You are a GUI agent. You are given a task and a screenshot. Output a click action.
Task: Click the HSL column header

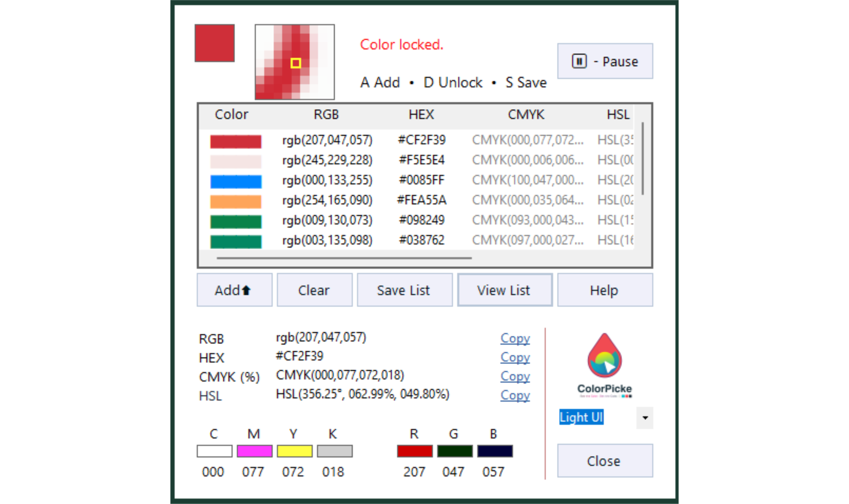tap(618, 115)
